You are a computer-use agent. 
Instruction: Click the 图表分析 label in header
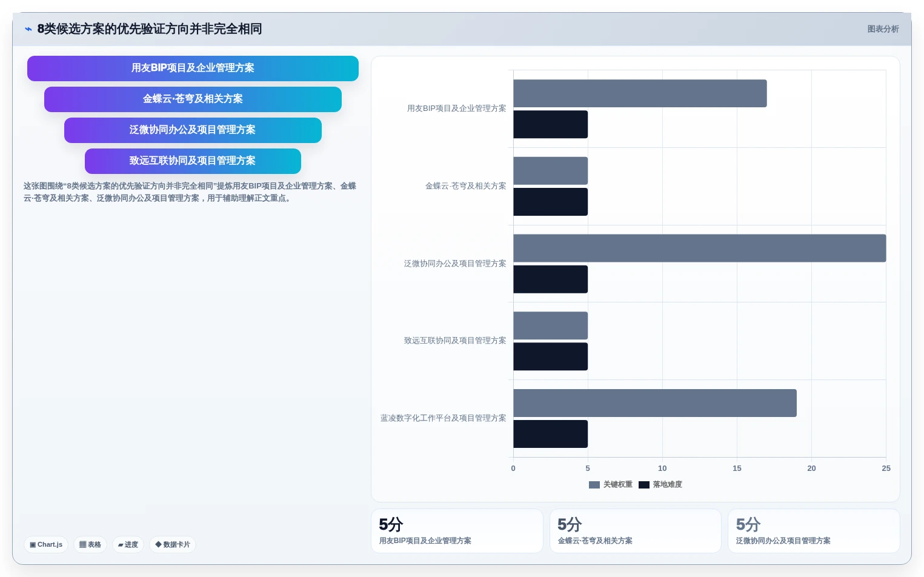tap(883, 29)
